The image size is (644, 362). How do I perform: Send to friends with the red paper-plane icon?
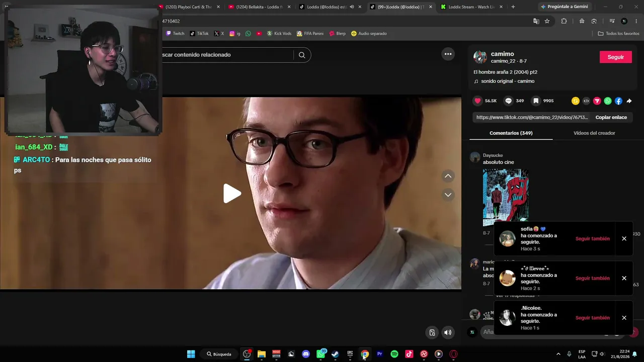(597, 101)
